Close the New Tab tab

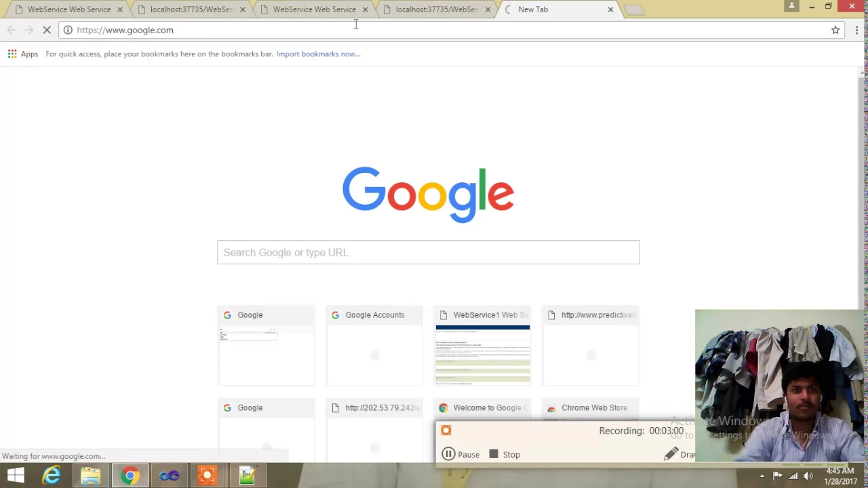610,9
